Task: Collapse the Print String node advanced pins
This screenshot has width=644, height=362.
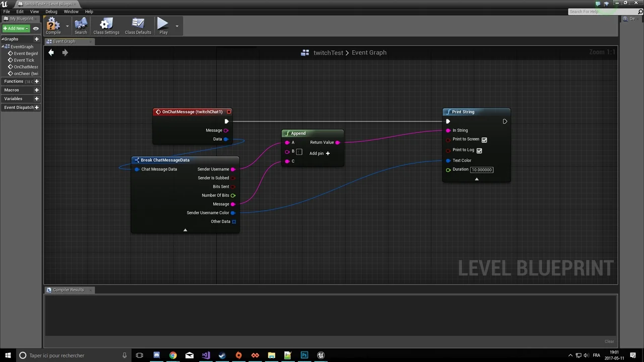Action: (476, 179)
